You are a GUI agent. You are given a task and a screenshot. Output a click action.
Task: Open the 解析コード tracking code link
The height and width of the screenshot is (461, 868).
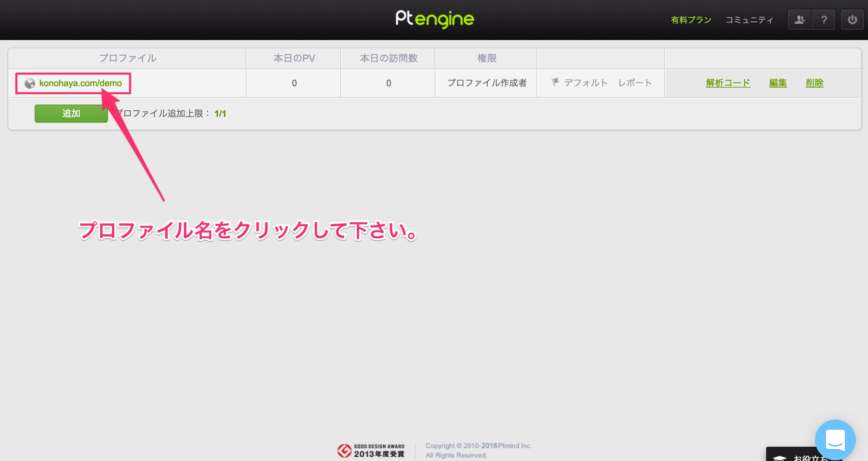tap(728, 82)
